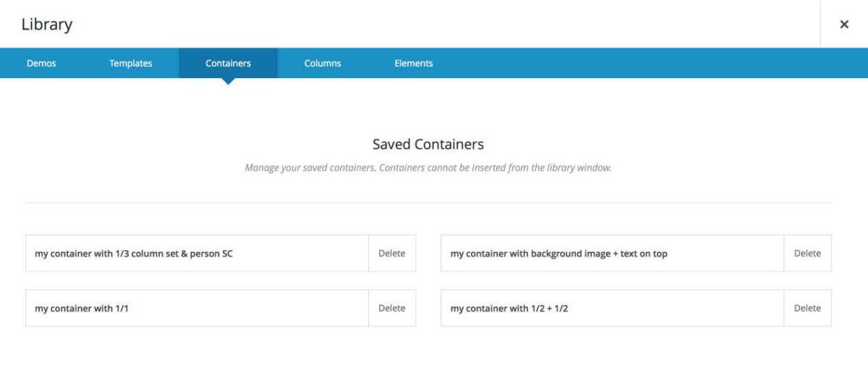The width and height of the screenshot is (868, 371).
Task: Click the divider line under the description
Action: 428,203
